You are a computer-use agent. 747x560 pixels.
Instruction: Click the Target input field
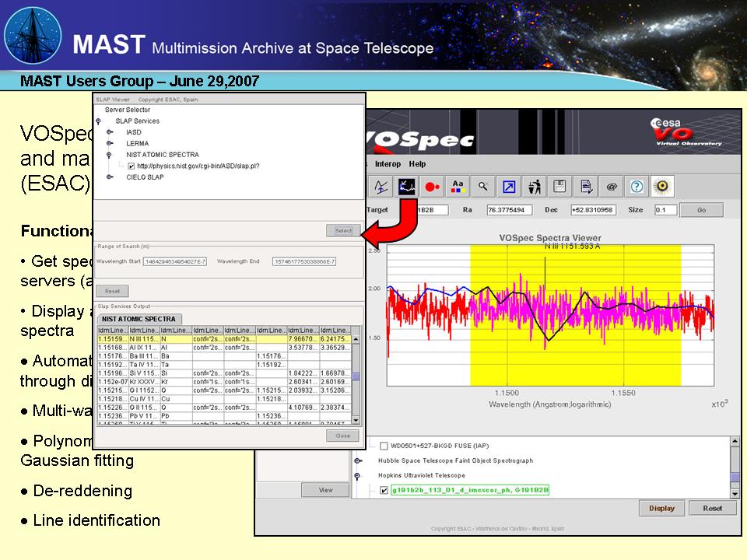433,210
